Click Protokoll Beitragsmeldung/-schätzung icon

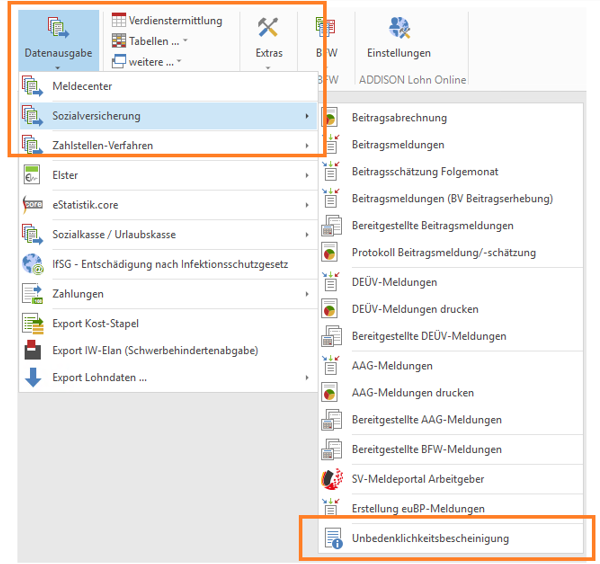[330, 252]
